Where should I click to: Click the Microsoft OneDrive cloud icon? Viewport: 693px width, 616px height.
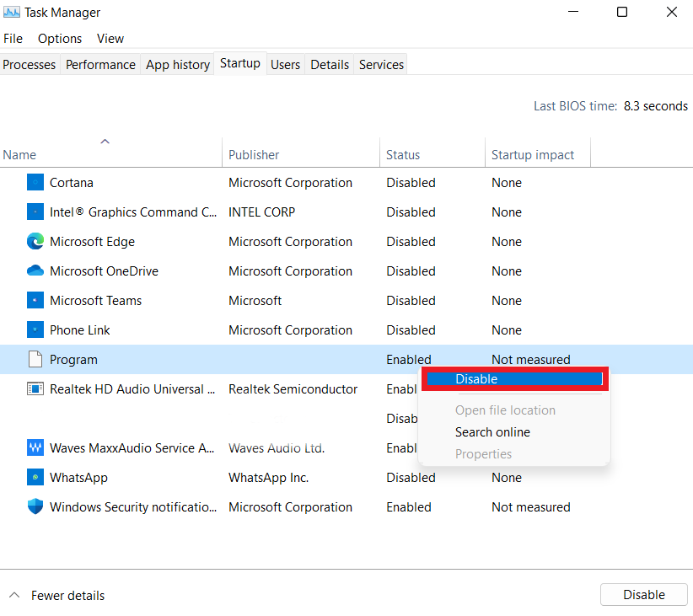pyautogui.click(x=35, y=271)
